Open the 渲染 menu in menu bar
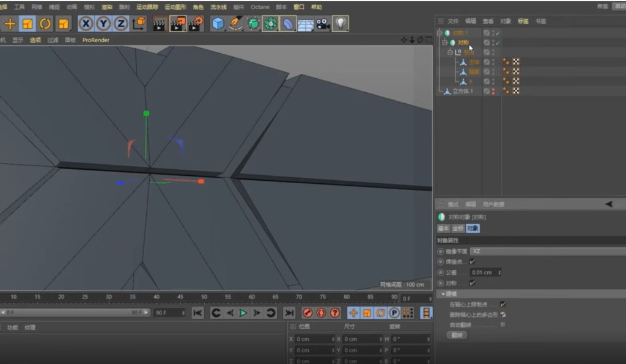626x364 pixels. tap(106, 7)
